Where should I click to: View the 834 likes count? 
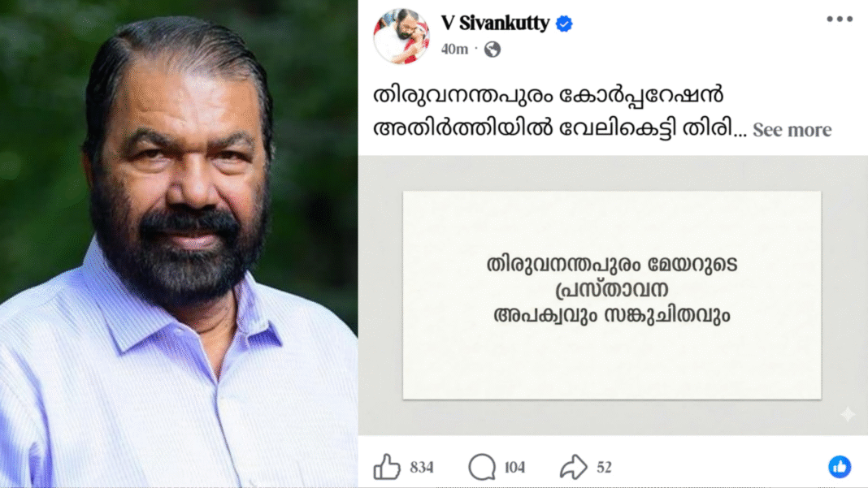(x=421, y=468)
